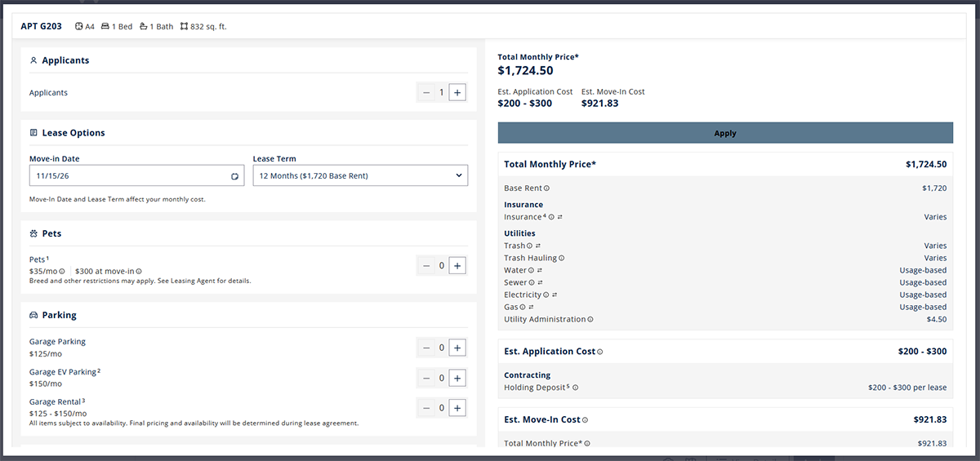Open the Trash info icon

click(529, 246)
